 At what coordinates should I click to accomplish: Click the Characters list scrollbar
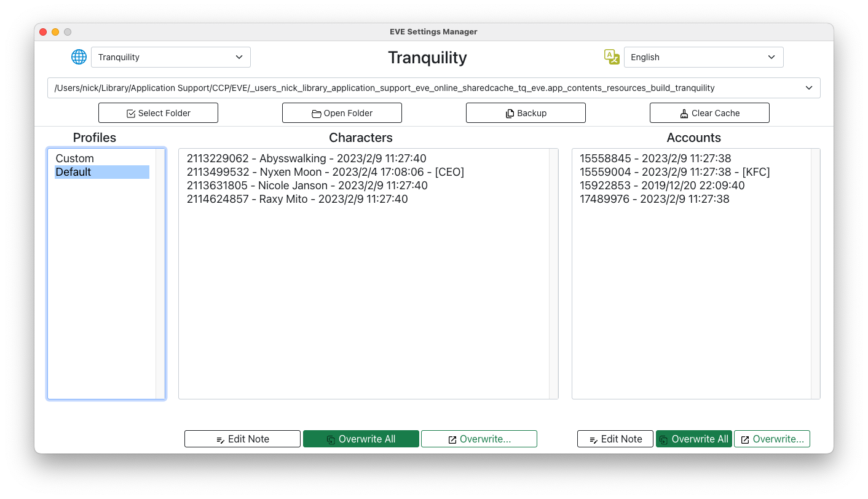pos(553,274)
